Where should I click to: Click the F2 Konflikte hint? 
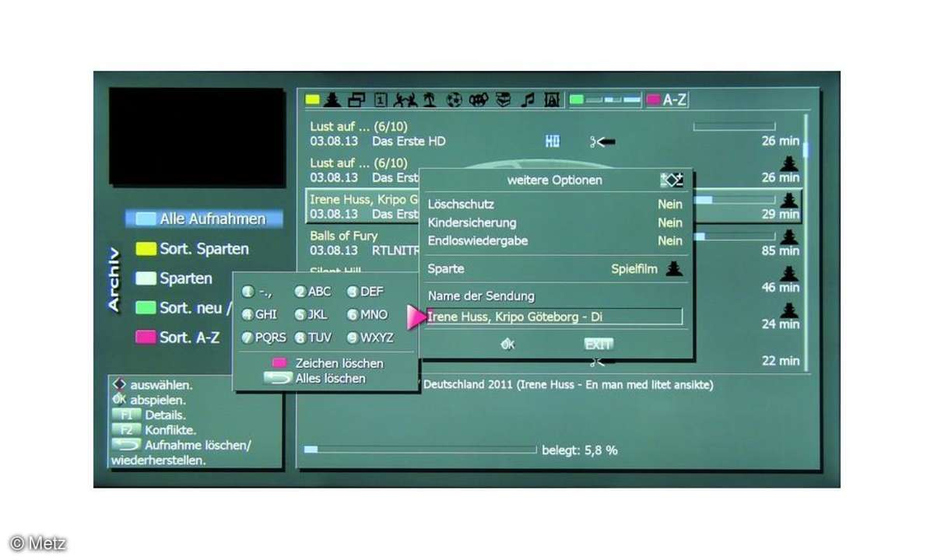[x=154, y=429]
